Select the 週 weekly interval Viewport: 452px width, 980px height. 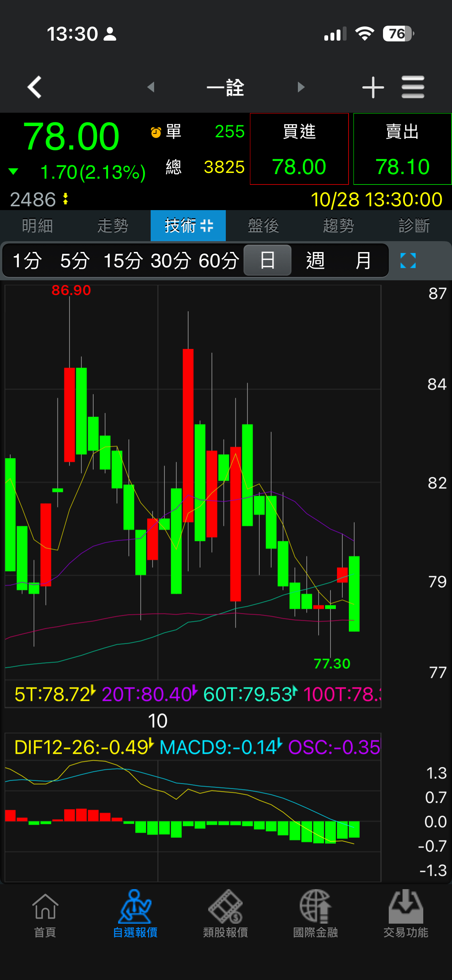pos(315,261)
